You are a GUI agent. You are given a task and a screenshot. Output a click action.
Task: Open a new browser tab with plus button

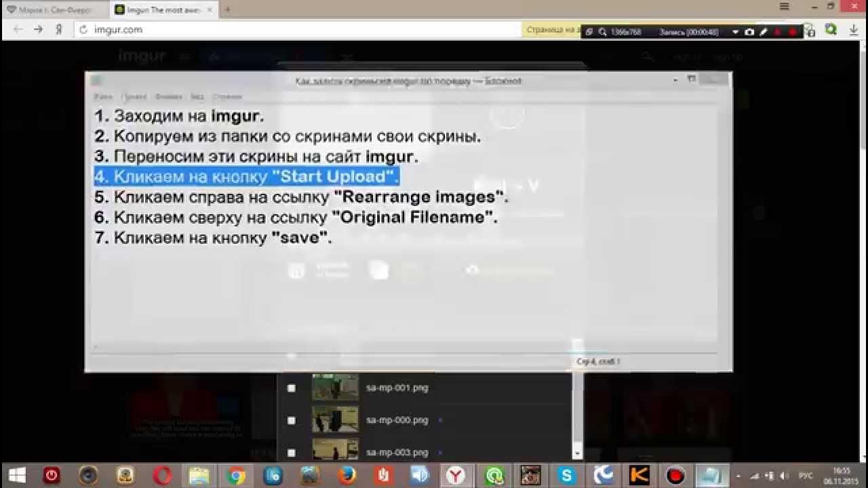227,9
